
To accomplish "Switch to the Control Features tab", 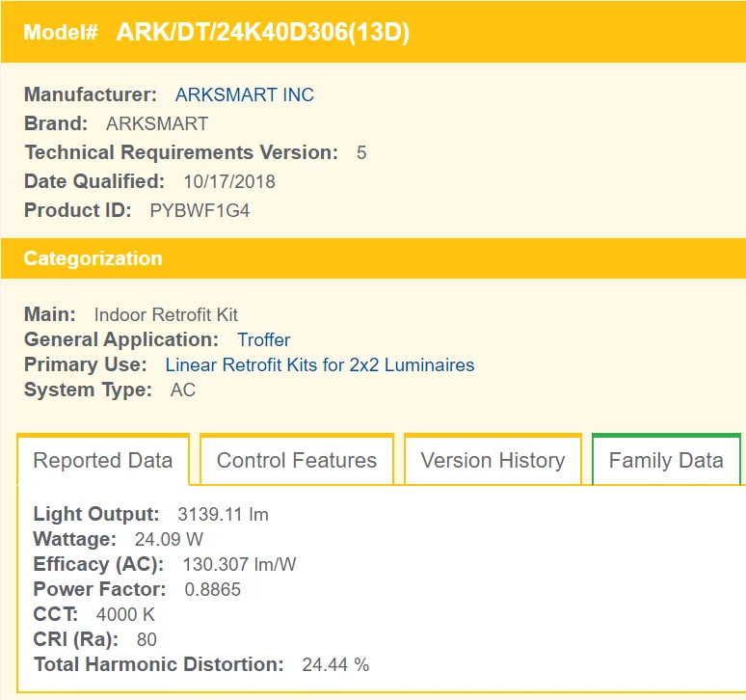I will coord(296,460).
